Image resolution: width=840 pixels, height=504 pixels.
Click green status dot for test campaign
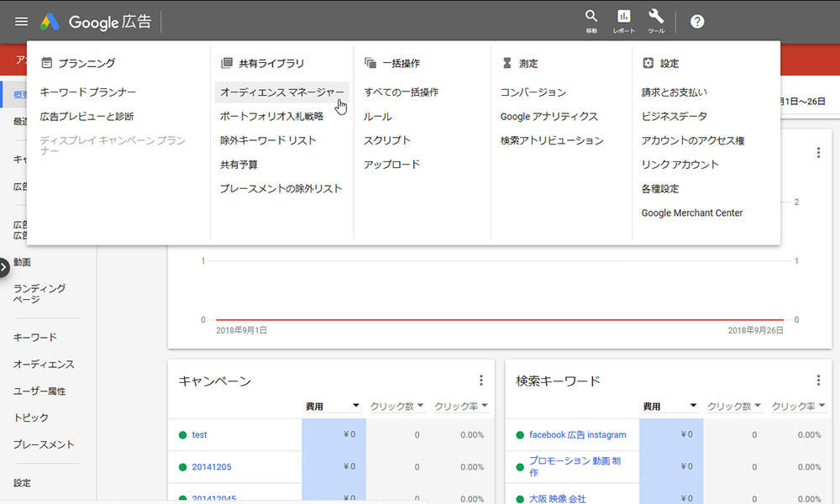[x=182, y=435]
